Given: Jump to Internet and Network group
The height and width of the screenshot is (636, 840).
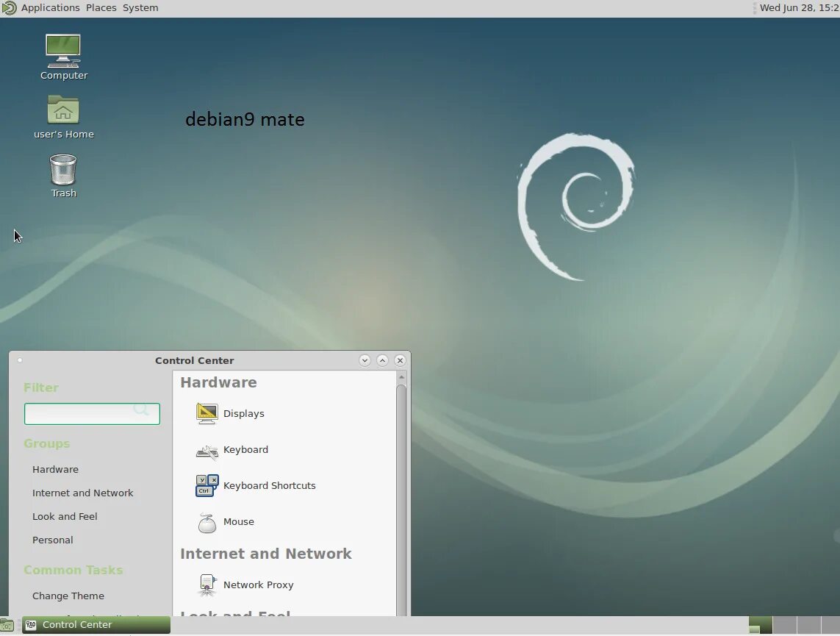Looking at the screenshot, I should (x=82, y=493).
